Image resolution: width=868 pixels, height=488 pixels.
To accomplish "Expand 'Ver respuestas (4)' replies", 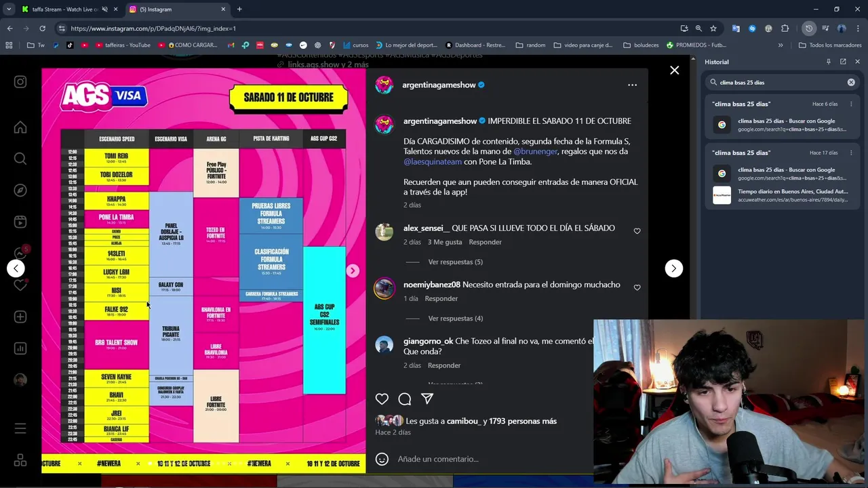I will pyautogui.click(x=455, y=318).
